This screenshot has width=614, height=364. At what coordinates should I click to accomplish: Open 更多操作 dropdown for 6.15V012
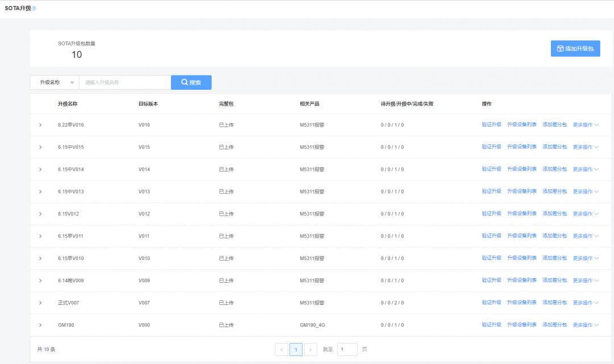pos(586,214)
